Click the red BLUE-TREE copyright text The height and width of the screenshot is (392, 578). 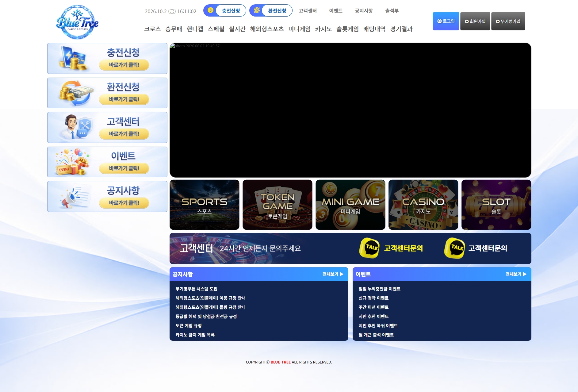[281, 362]
